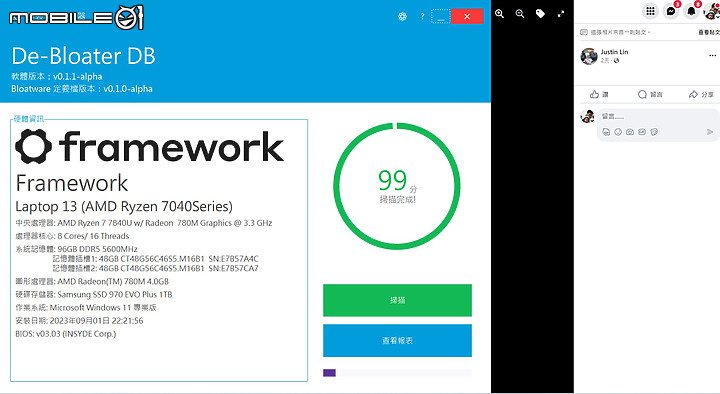The height and width of the screenshot is (394, 720).
Task: Insert GIF in the comment box
Action: point(642,132)
